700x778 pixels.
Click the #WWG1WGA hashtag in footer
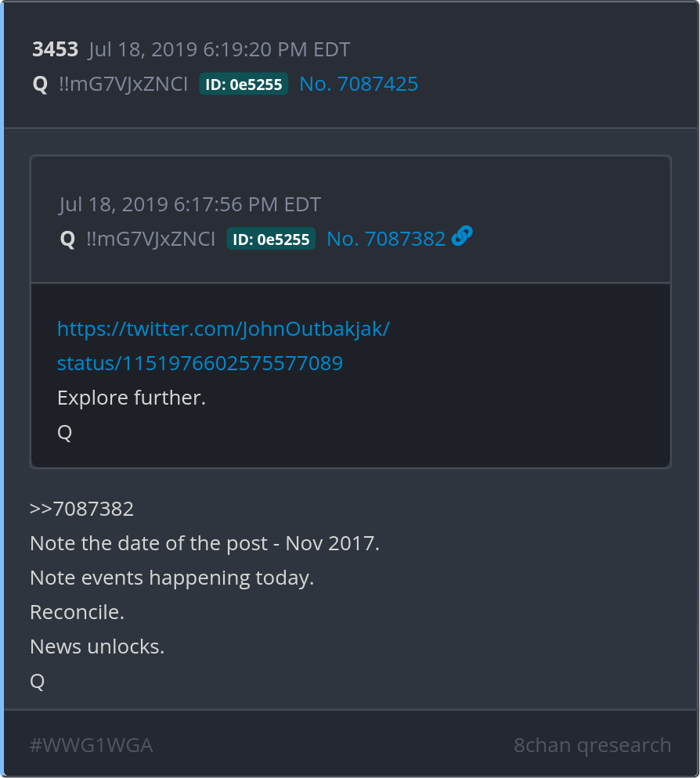click(91, 745)
